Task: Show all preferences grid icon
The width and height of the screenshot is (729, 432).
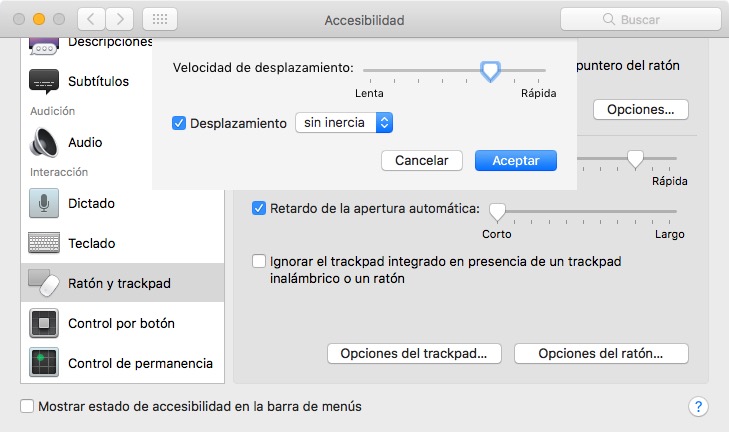Action: pos(160,19)
